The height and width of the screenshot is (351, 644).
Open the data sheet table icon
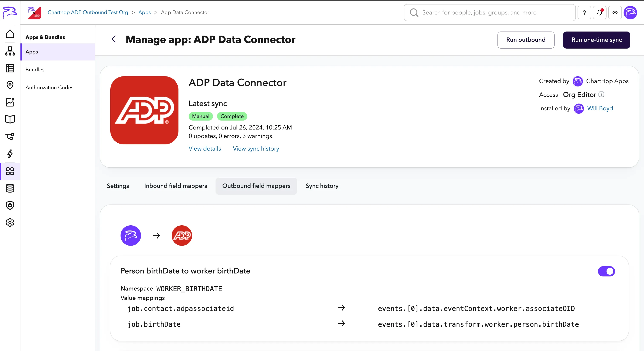tap(10, 68)
